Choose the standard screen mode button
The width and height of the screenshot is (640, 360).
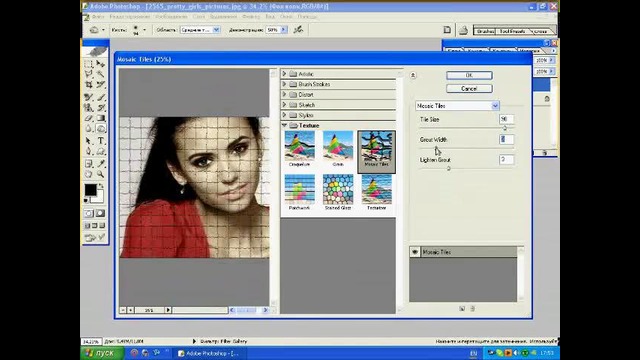(87, 226)
